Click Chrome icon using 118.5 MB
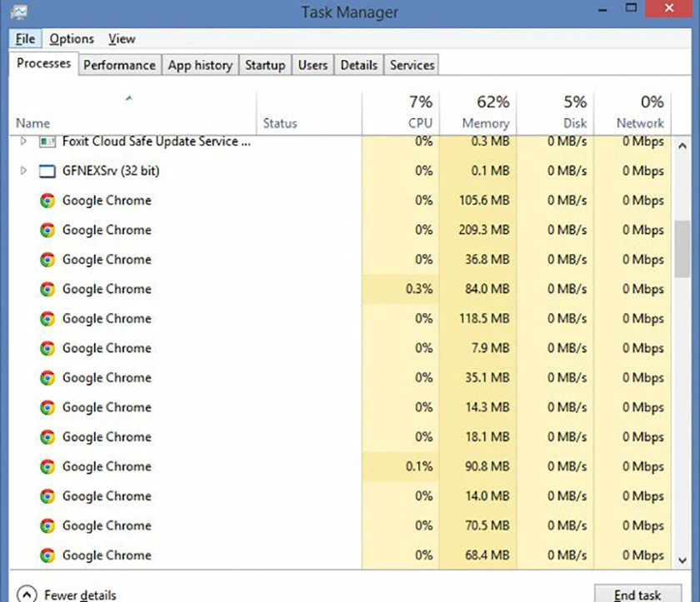The width and height of the screenshot is (700, 602). (x=47, y=319)
